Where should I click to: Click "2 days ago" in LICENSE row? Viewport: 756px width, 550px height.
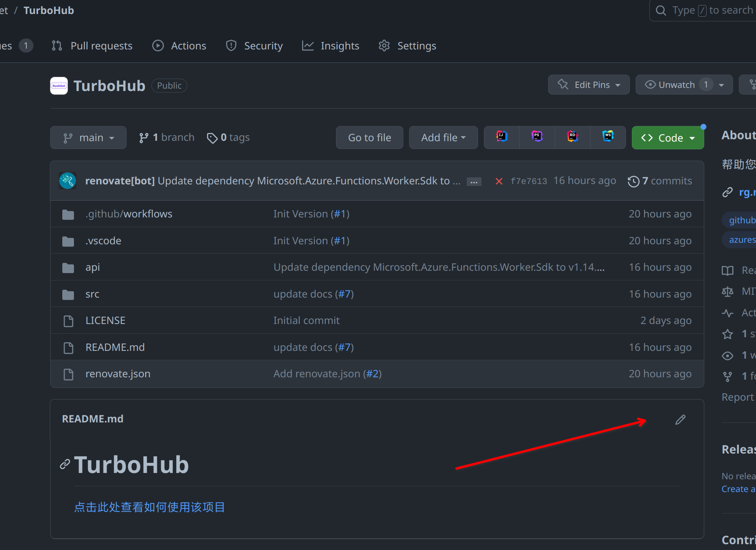666,321
